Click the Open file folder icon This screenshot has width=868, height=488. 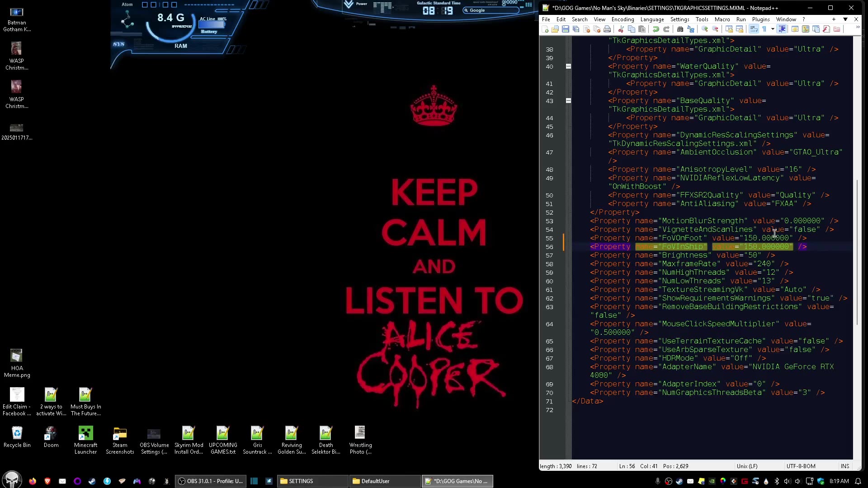click(555, 29)
